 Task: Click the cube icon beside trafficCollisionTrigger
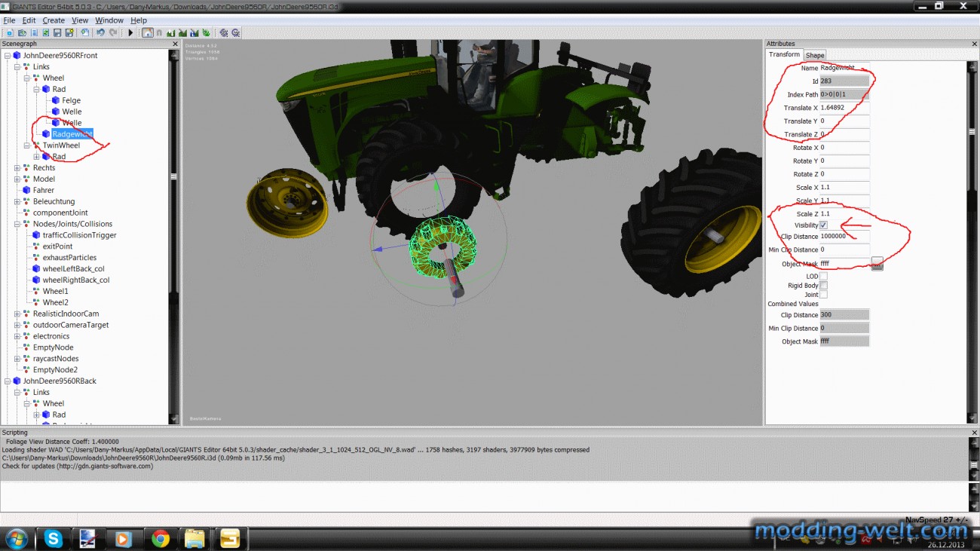pos(36,235)
